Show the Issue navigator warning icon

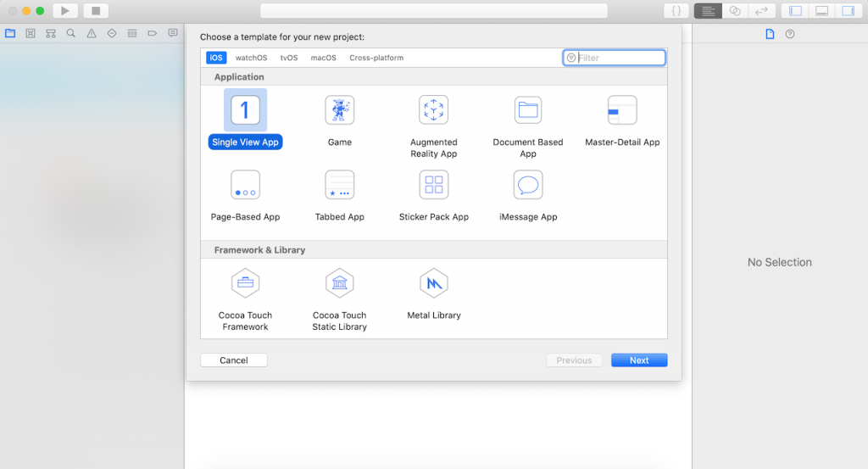point(92,33)
